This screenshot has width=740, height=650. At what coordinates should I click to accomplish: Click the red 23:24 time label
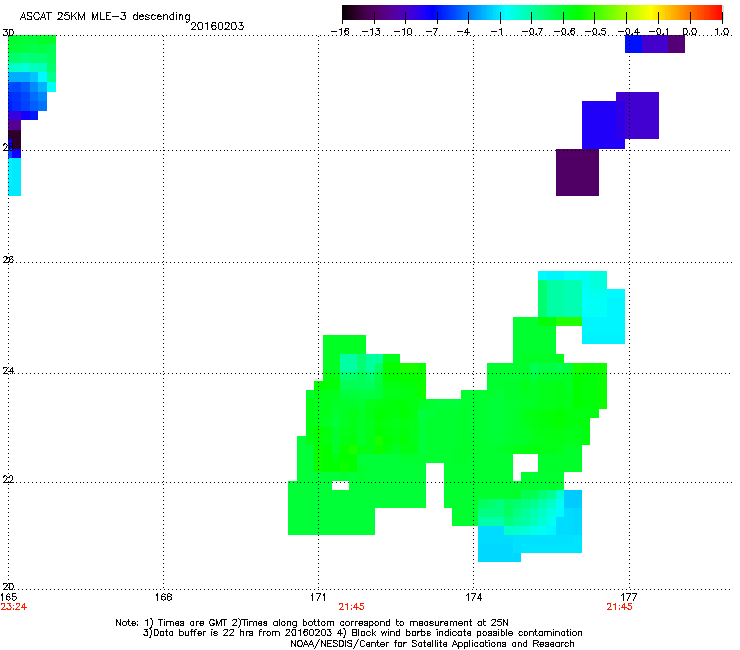(14, 607)
